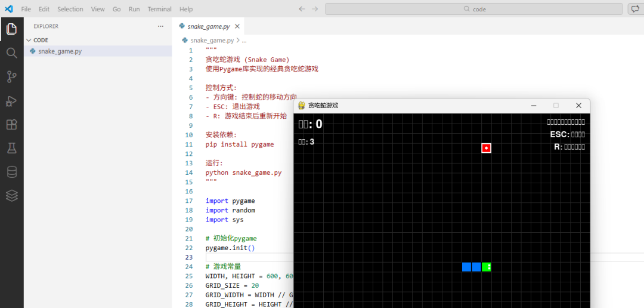Open the Explorer more actions ellipsis
The width and height of the screenshot is (644, 308).
[x=160, y=26]
